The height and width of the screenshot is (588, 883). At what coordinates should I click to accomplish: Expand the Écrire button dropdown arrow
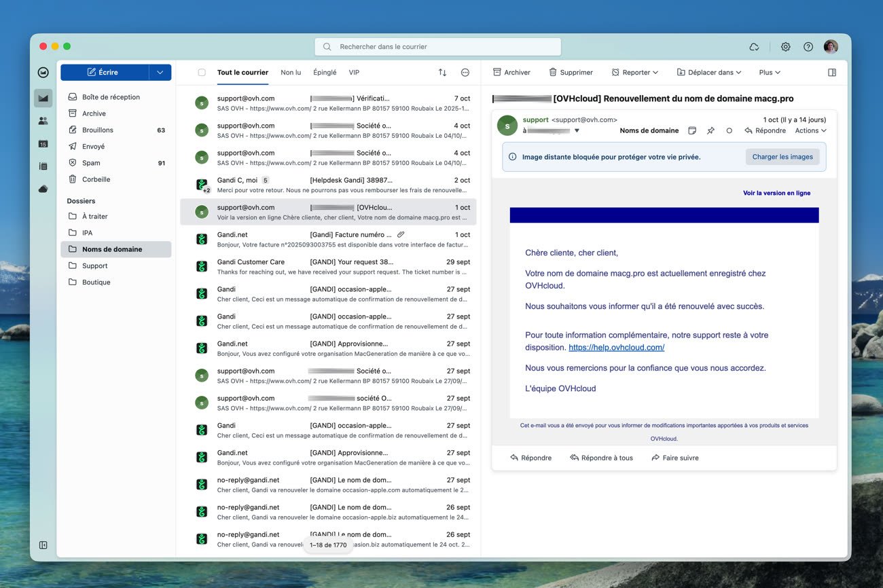(x=160, y=73)
